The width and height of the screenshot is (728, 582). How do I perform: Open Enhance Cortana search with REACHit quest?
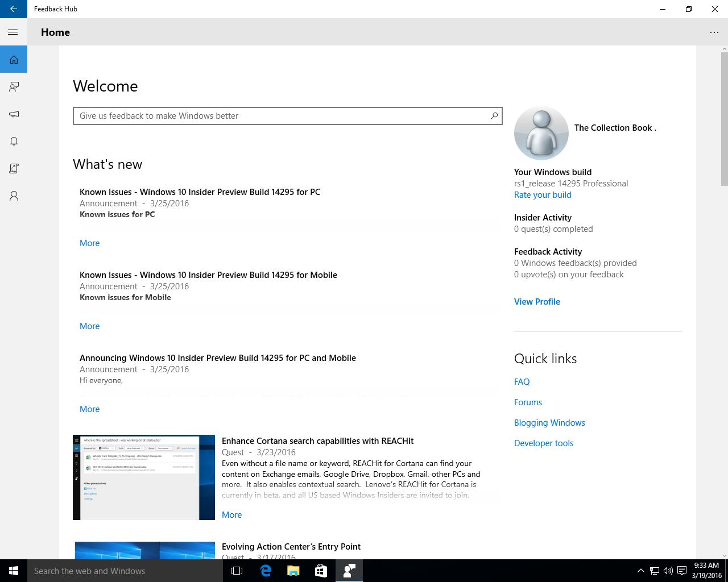click(317, 441)
